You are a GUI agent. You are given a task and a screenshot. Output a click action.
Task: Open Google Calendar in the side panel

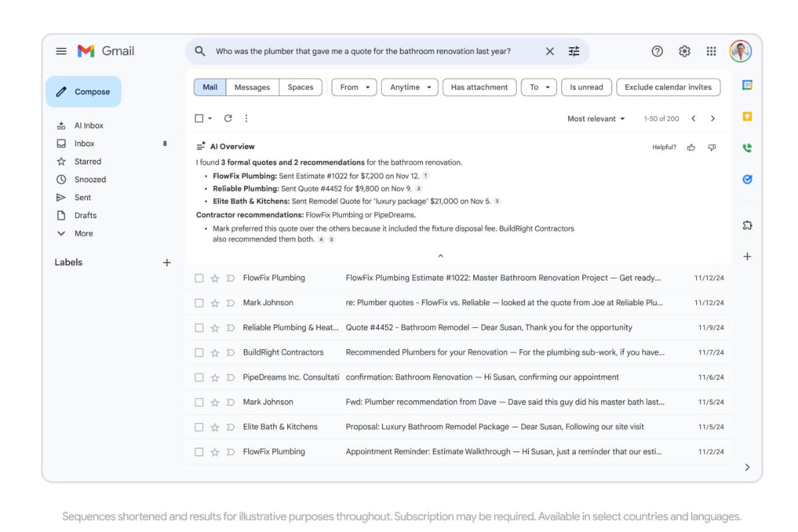(747, 86)
